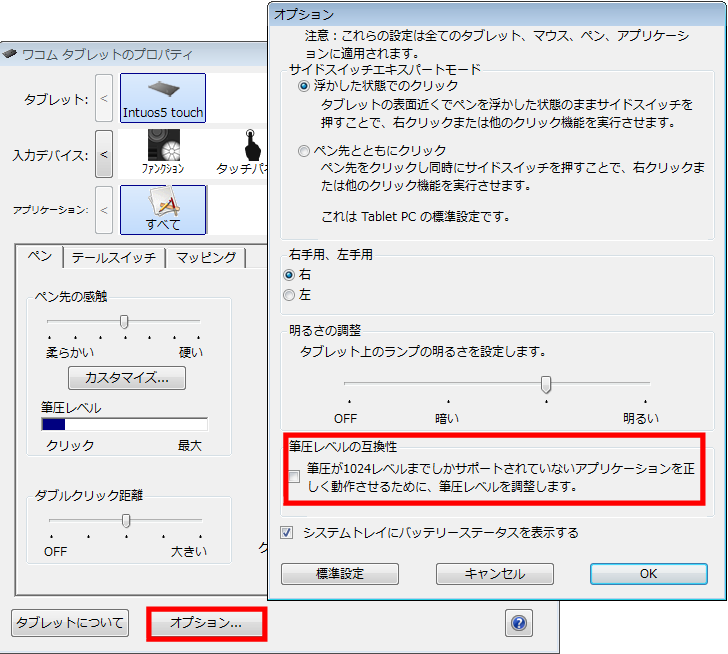Open the カスタマイズ... pen feel dialog
728x654 pixels.
[127, 378]
